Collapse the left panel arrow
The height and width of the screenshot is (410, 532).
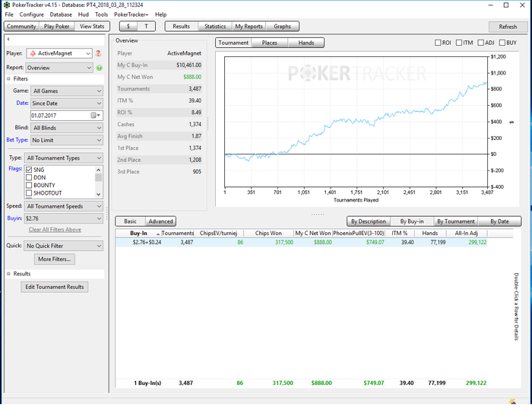coord(8,39)
